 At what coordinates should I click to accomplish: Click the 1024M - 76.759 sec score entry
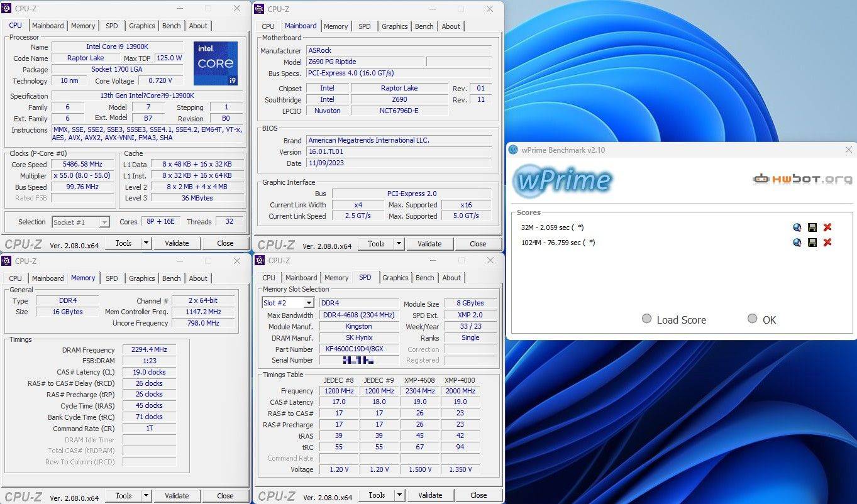(558, 243)
